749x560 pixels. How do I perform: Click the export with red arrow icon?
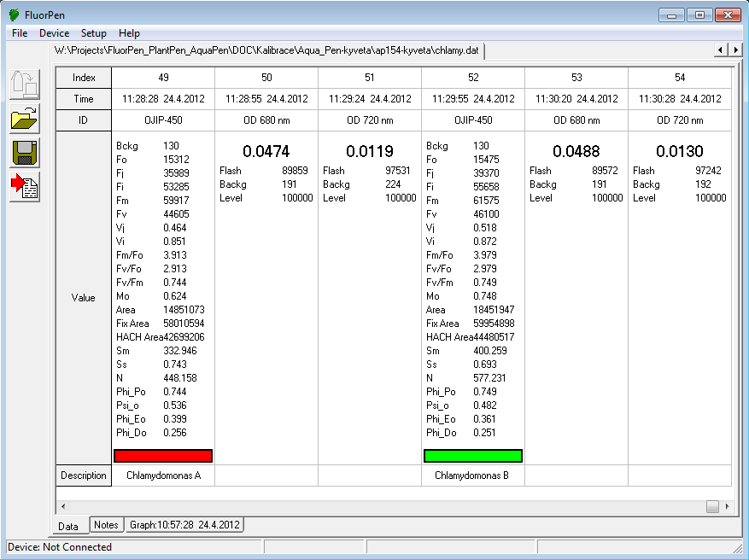tap(25, 187)
